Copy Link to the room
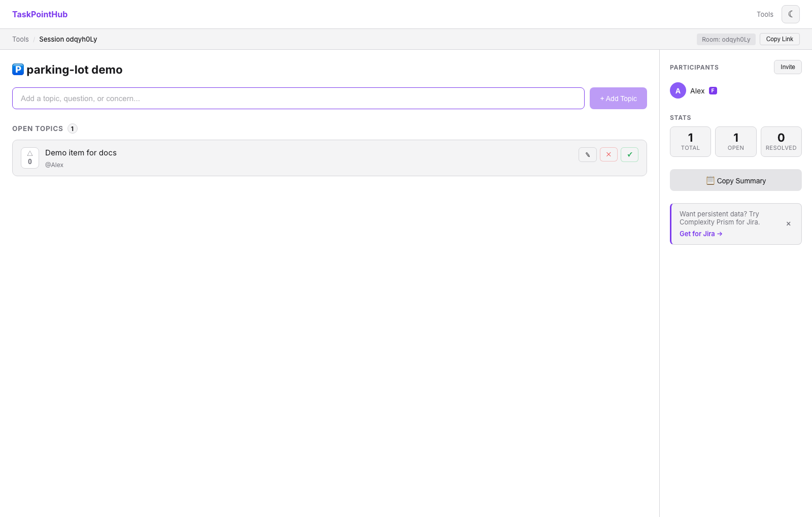 pyautogui.click(x=780, y=39)
